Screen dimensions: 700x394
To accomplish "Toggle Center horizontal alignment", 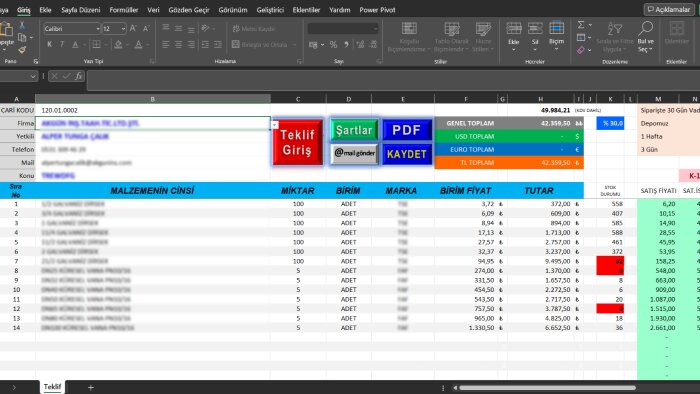I will [x=178, y=44].
